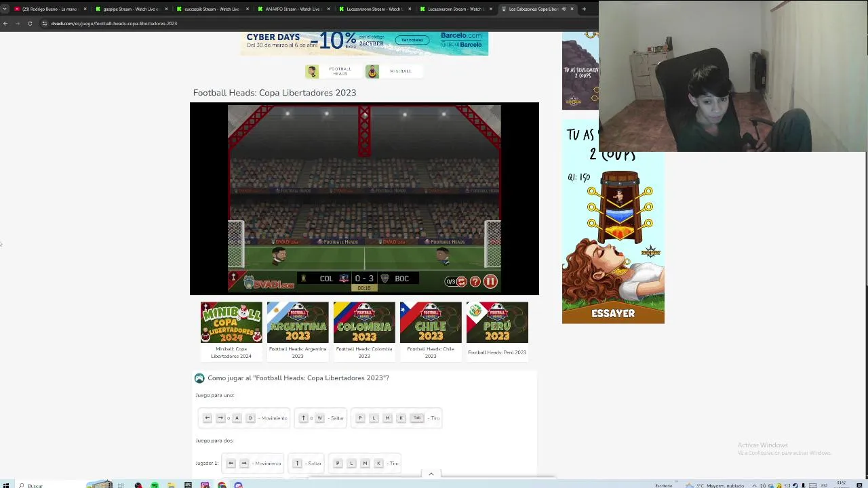This screenshot has width=868, height=488.
Task: Click the Tab key icon in shooting controls
Action: [x=417, y=418]
